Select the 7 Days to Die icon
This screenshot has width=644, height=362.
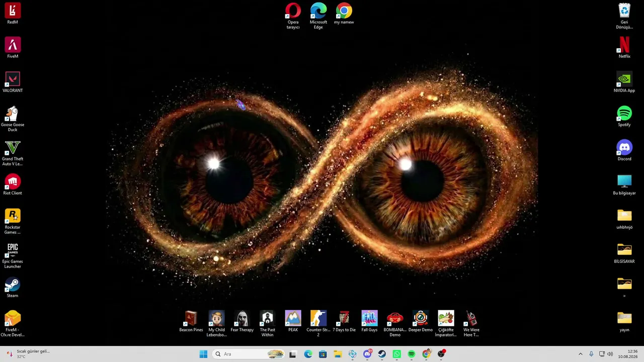[344, 321]
